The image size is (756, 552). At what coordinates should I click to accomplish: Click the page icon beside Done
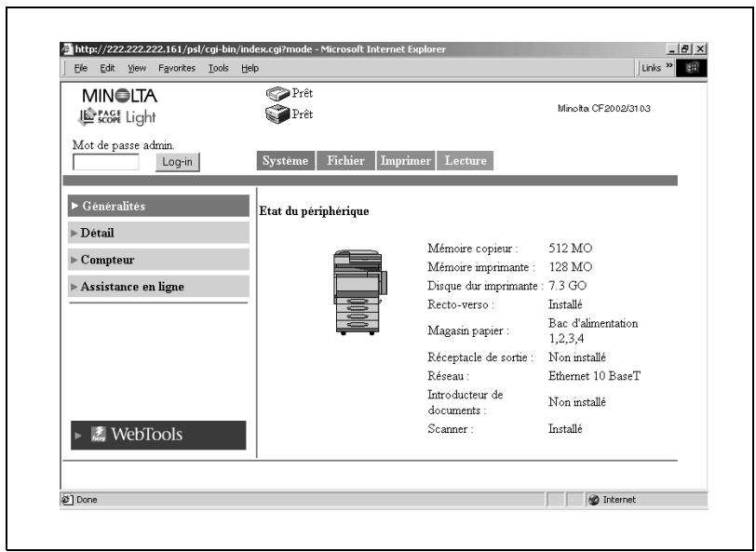pos(67,500)
